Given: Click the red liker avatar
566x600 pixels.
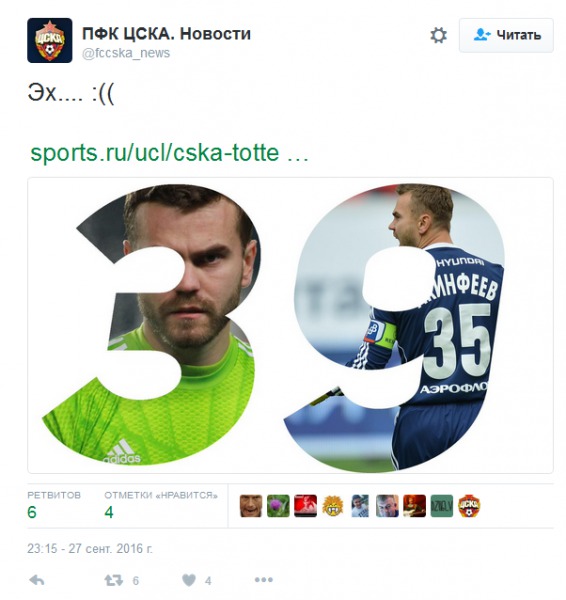Looking at the screenshot, I should click(305, 506).
